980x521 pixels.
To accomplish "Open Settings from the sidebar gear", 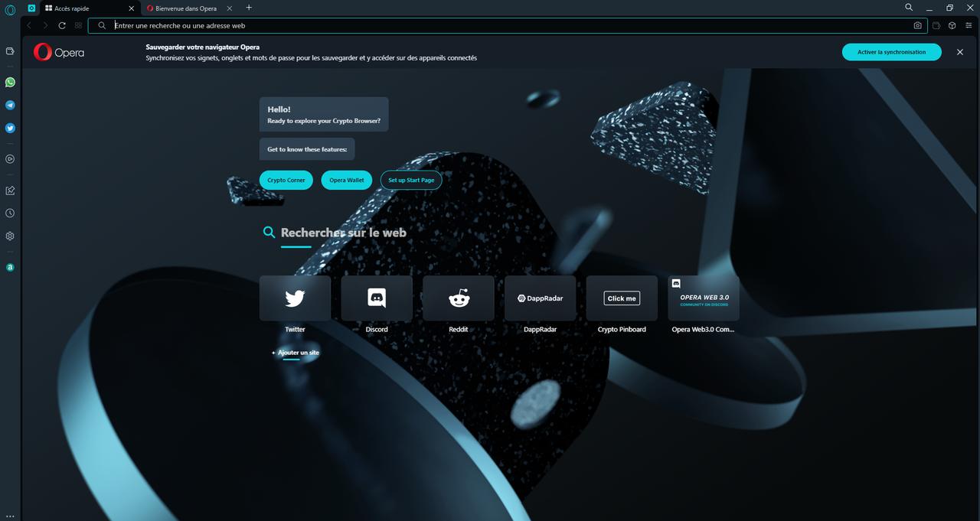I will (9, 236).
